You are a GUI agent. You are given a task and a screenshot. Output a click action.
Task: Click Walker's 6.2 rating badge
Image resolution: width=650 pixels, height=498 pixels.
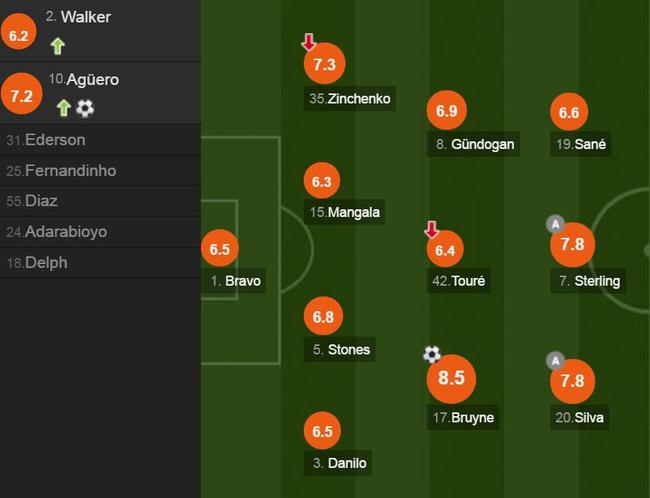pyautogui.click(x=20, y=36)
